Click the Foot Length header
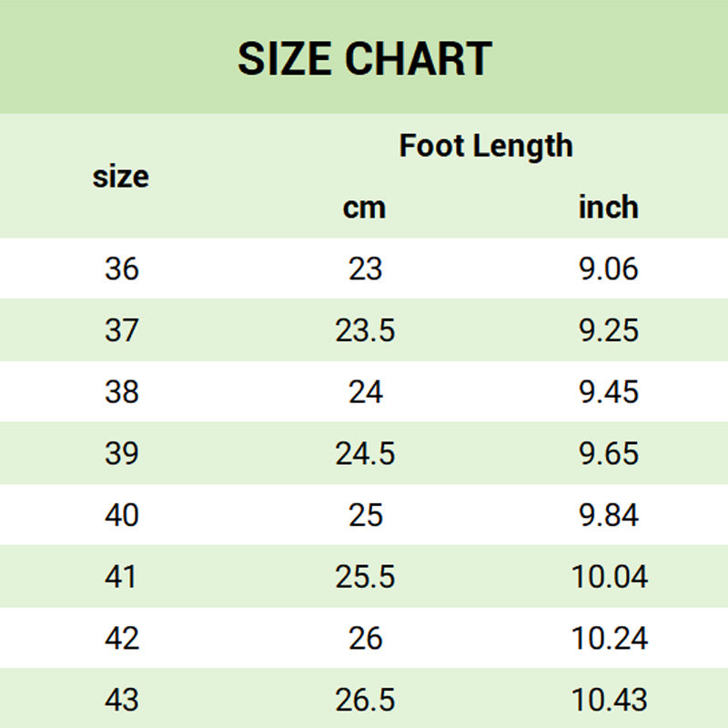 [486, 146]
